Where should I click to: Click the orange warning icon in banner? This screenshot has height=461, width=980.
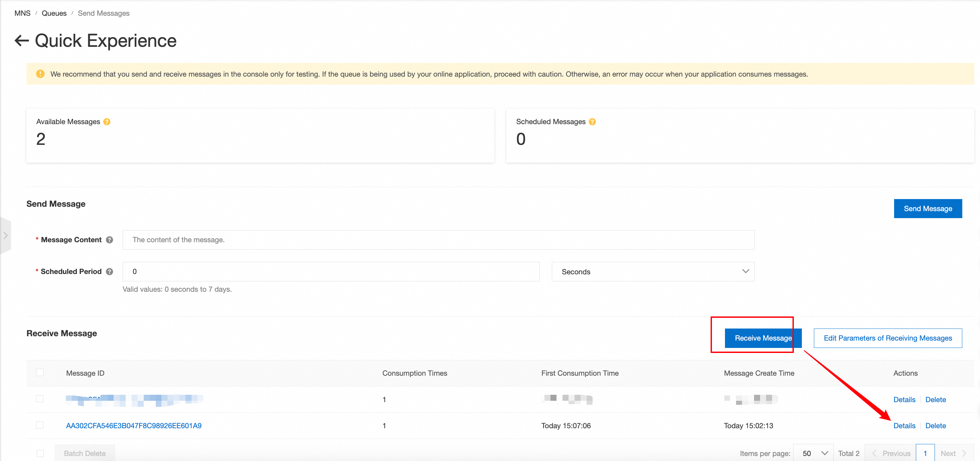point(40,74)
